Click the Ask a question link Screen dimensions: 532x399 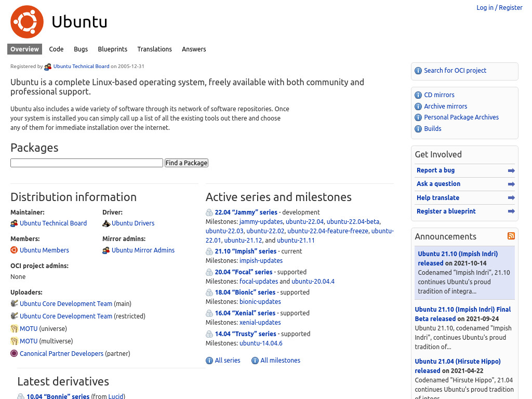[438, 184]
